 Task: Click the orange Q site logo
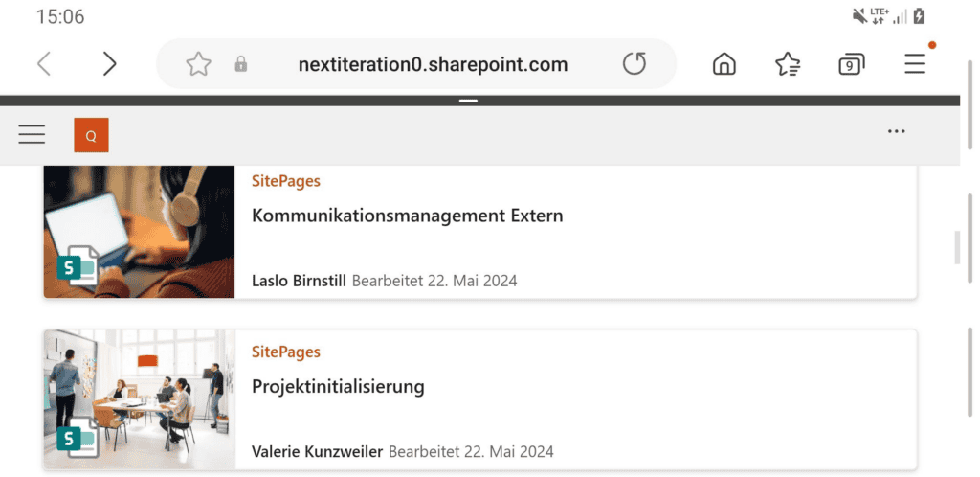(x=91, y=135)
